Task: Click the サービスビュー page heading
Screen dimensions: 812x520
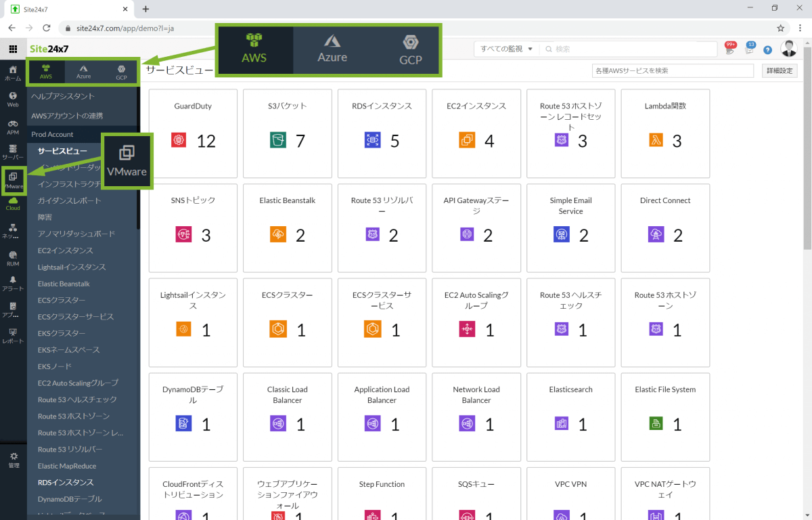Action: (x=179, y=70)
